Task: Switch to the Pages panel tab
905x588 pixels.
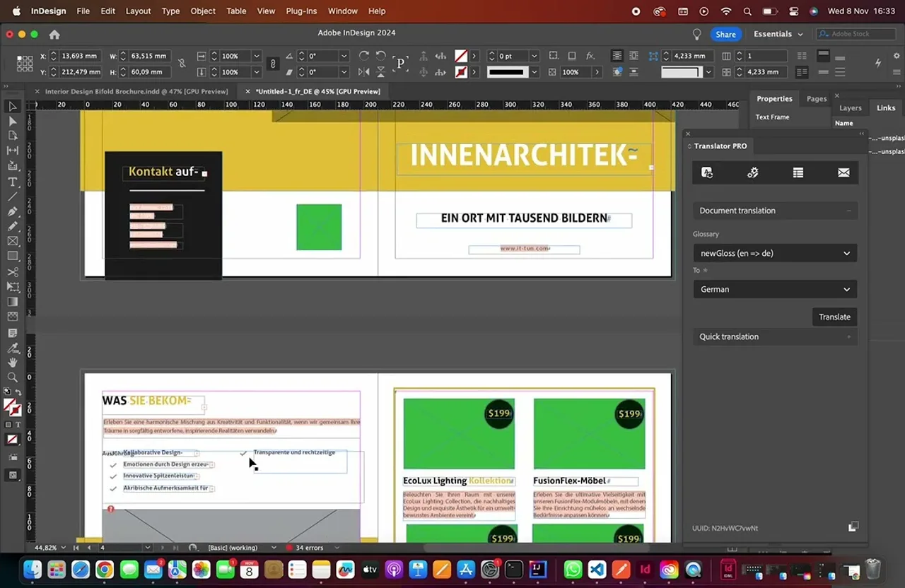Action: pos(817,99)
